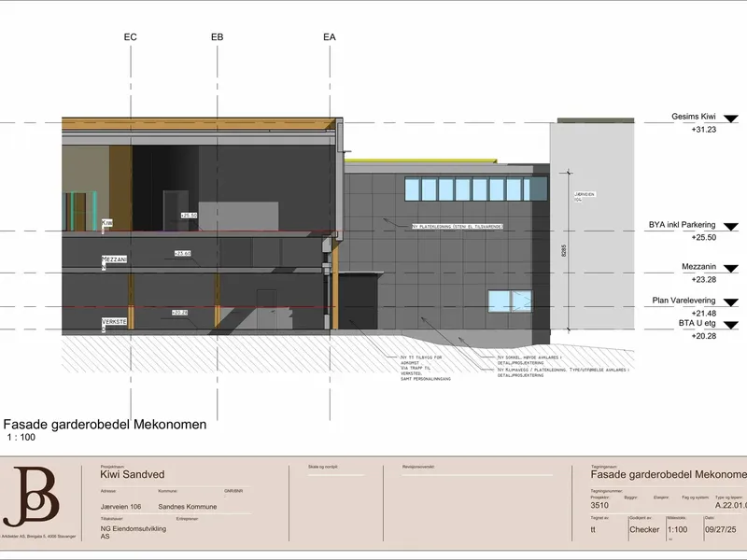Click the view title 'Fasade garderobedel Mekonomen'

(x=105, y=425)
